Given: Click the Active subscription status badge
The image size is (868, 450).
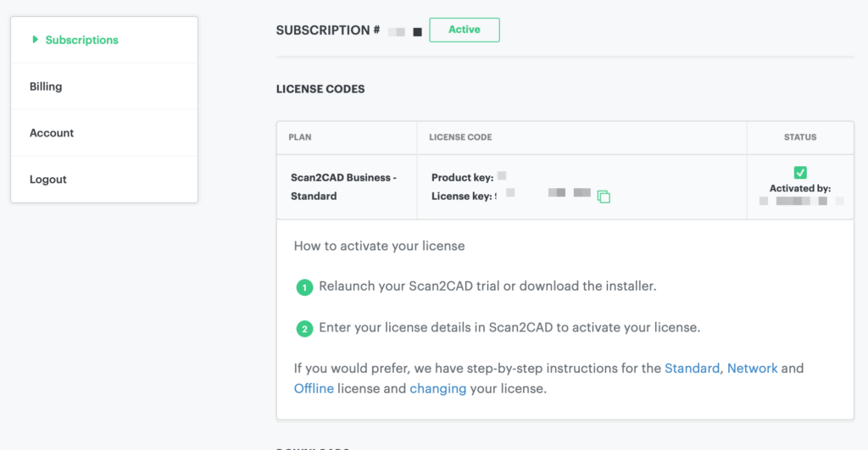Looking at the screenshot, I should [465, 30].
